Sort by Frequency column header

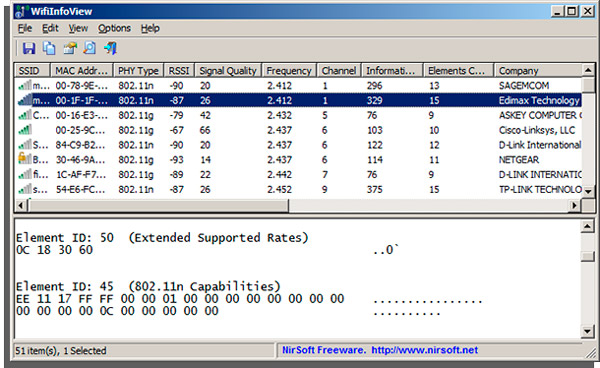[289, 71]
